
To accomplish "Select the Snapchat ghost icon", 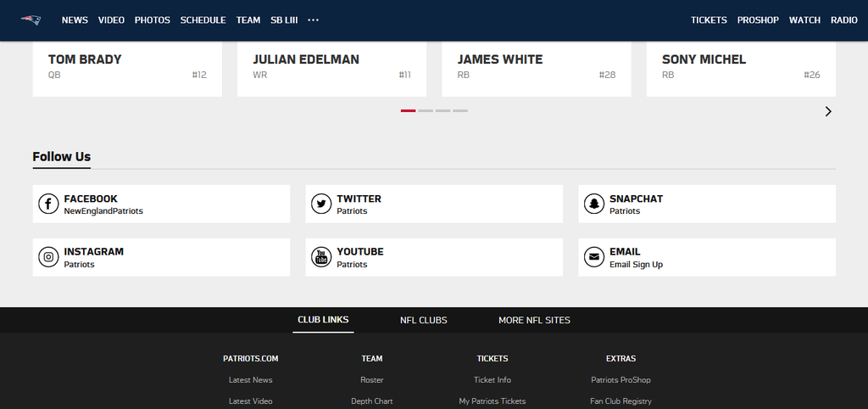I will (x=594, y=204).
